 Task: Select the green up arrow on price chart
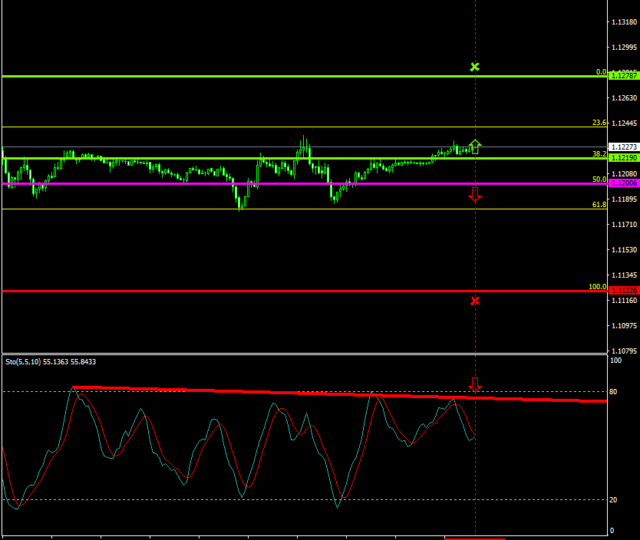pyautogui.click(x=476, y=146)
